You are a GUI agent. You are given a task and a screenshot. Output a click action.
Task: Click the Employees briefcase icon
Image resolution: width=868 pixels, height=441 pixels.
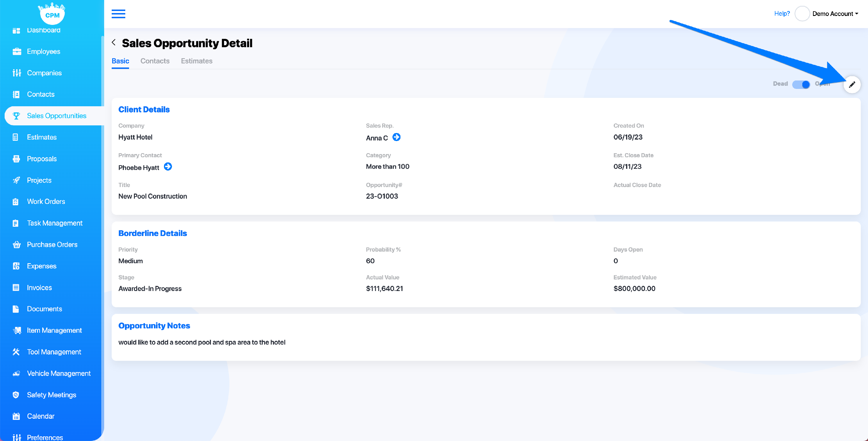(x=16, y=52)
